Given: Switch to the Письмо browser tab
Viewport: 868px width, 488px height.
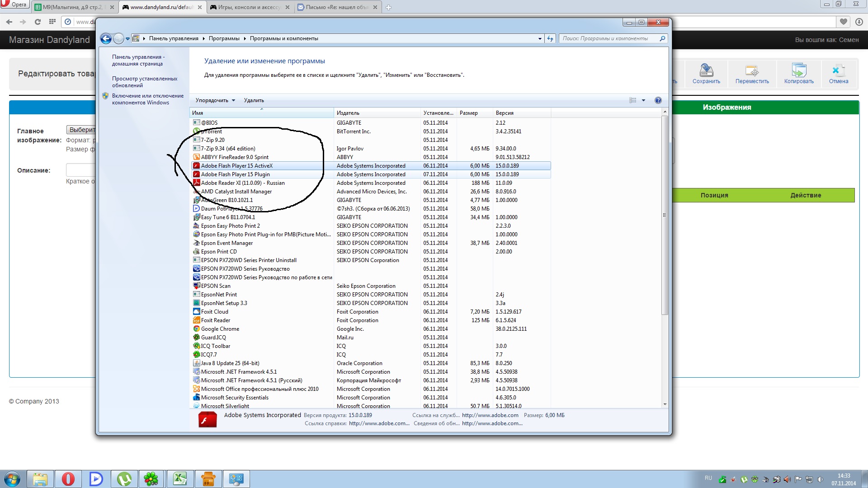Looking at the screenshot, I should click(337, 7).
